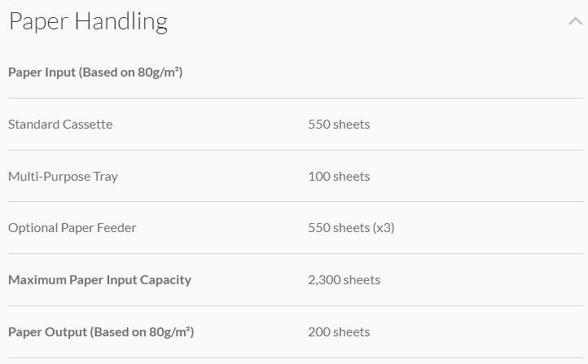Select the Paper Input (Based on 80g/m²) label
Viewport: 588px width, 364px height.
click(95, 72)
